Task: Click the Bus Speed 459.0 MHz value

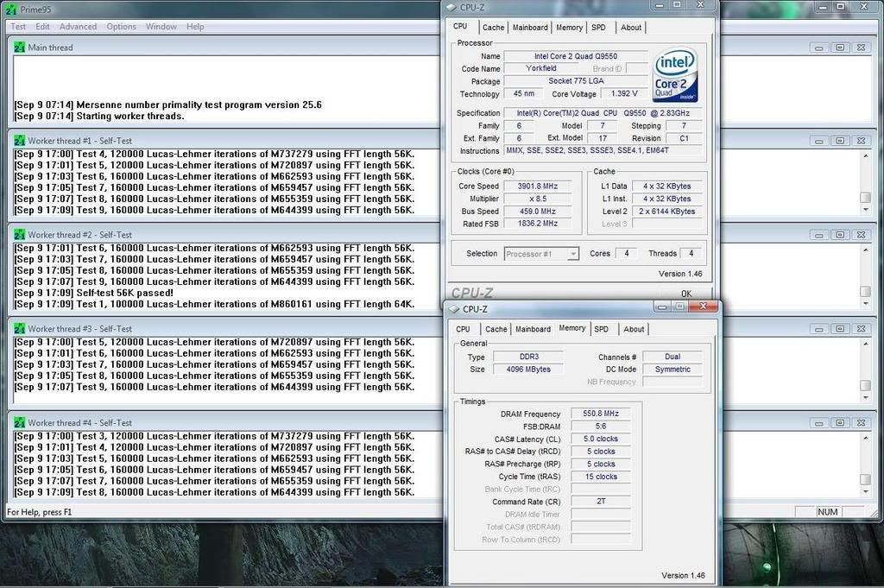Action: [x=538, y=212]
